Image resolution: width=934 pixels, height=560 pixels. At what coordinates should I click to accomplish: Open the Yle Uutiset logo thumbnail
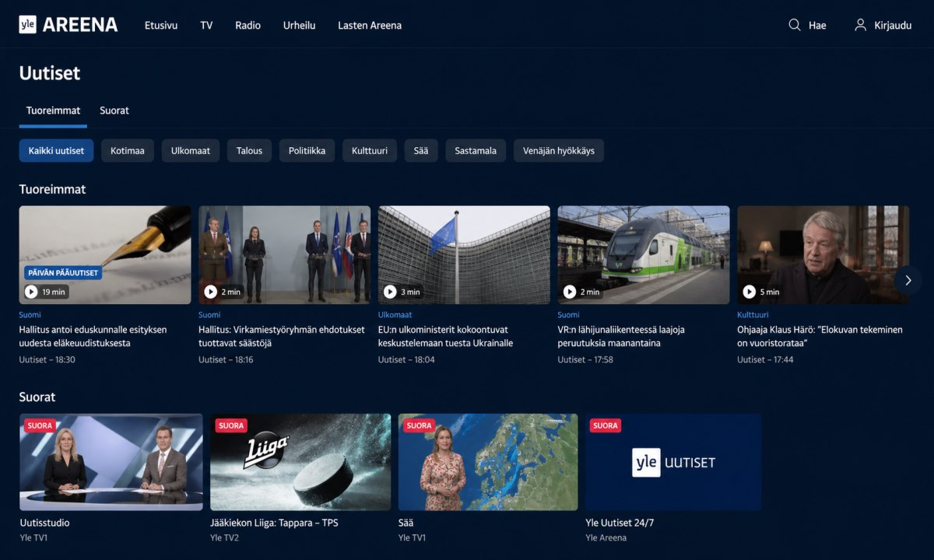click(x=673, y=462)
